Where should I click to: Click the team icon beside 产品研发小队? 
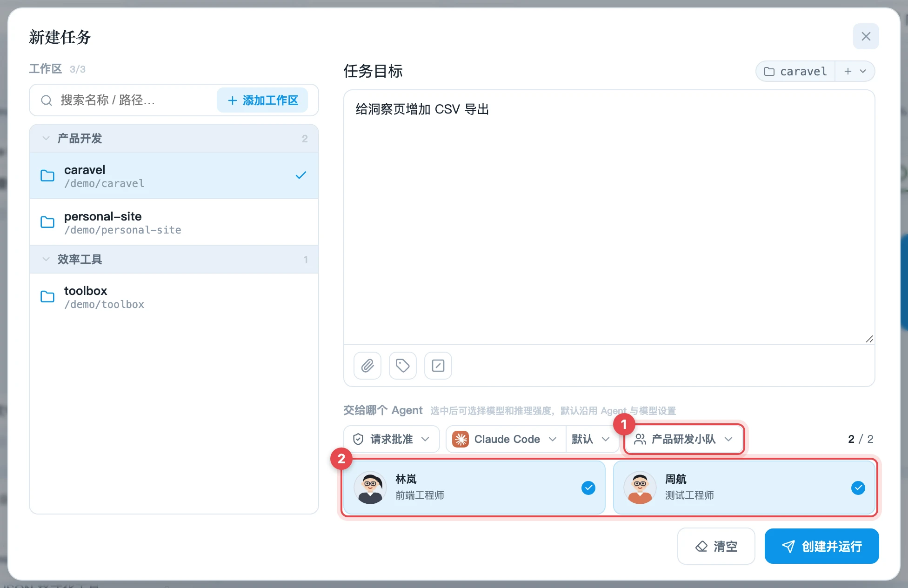640,439
